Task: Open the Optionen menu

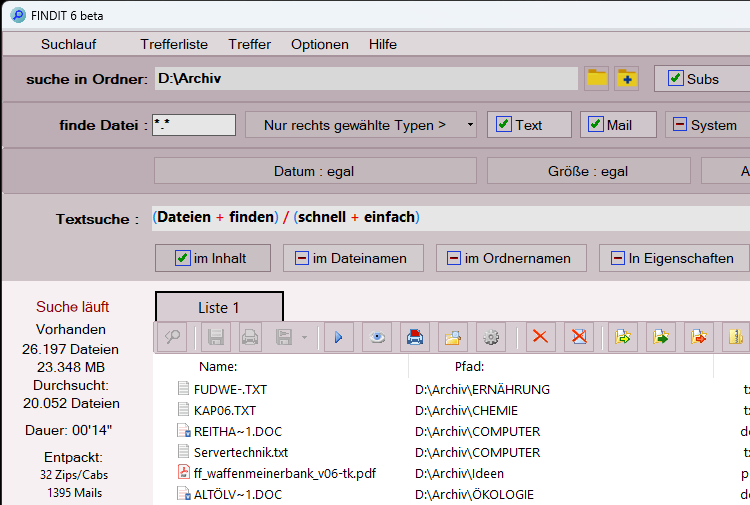Action: click(320, 44)
